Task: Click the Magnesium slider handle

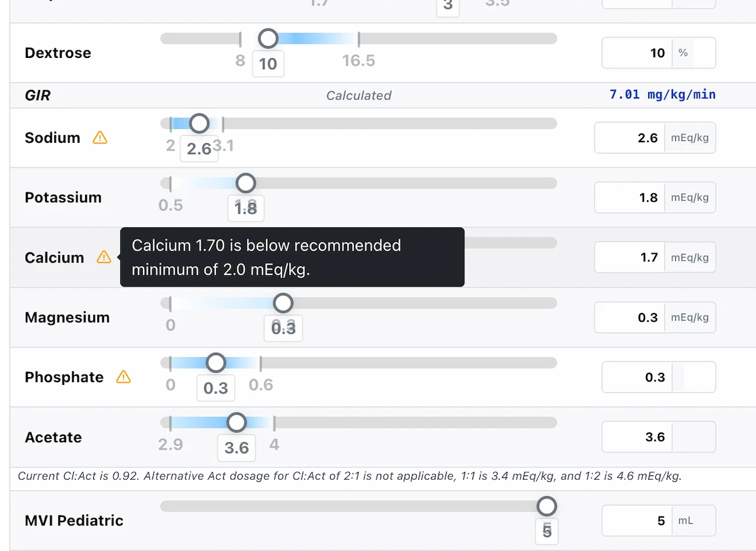Action: point(283,302)
